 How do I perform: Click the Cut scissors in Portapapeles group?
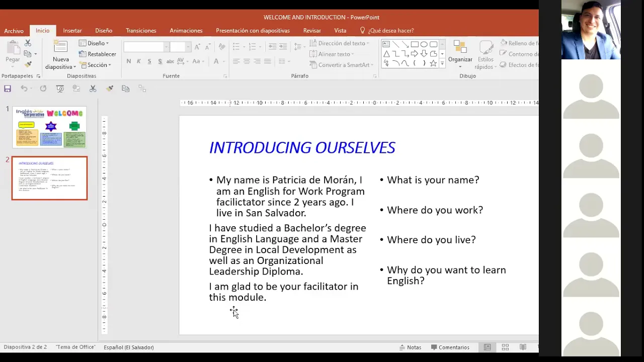point(28,43)
